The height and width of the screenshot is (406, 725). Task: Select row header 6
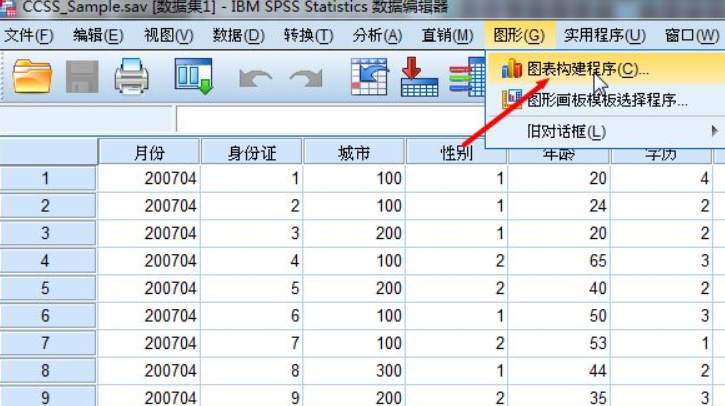[48, 316]
